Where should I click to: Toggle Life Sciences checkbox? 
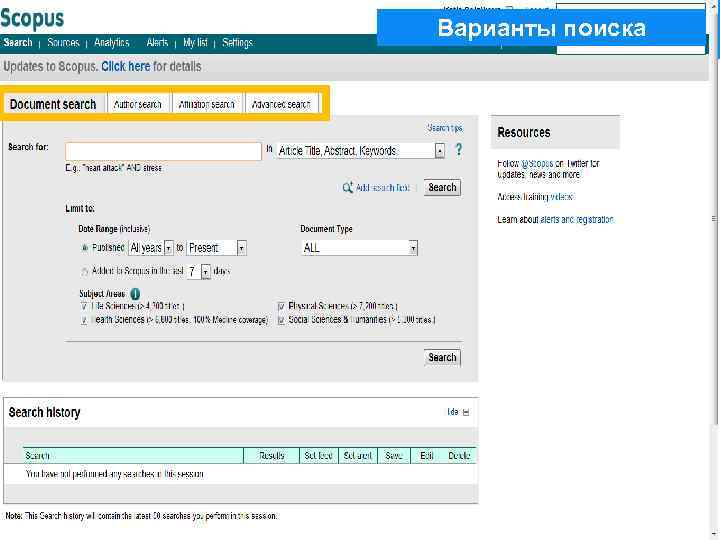point(84,306)
